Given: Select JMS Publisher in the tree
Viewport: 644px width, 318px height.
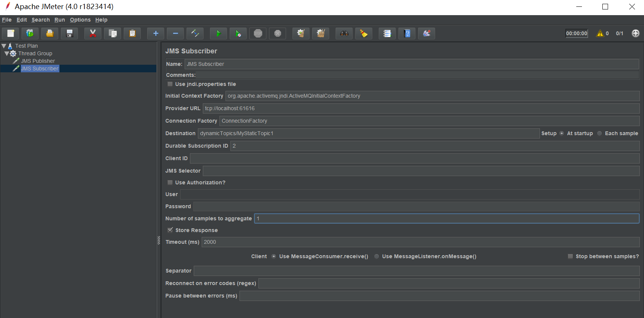Looking at the screenshot, I should 38,61.
